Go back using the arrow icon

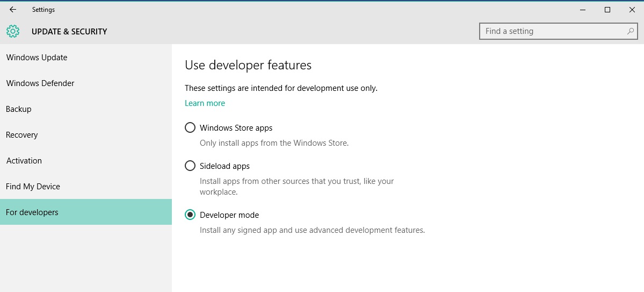point(13,10)
